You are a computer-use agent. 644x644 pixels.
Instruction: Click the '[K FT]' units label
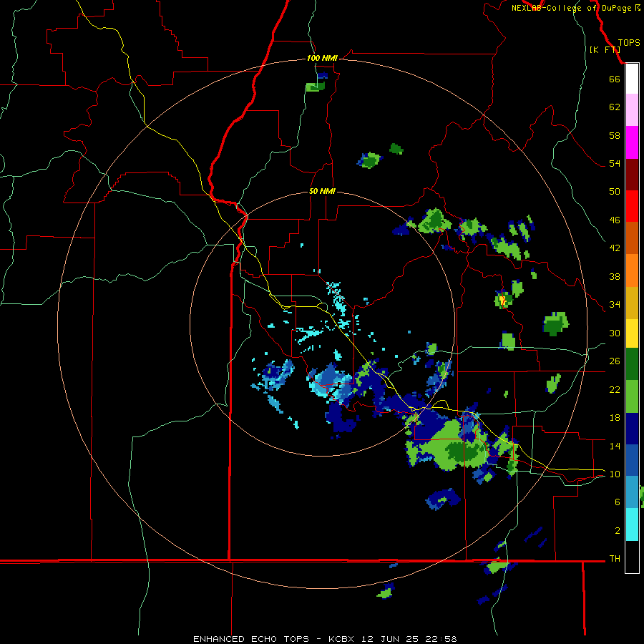(605, 50)
